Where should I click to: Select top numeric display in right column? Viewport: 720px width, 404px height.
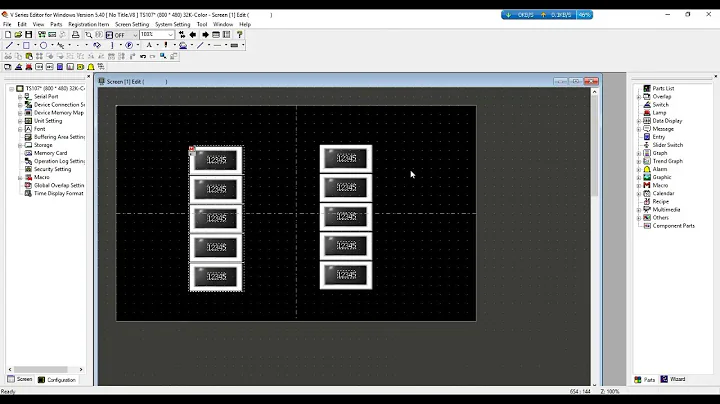pos(346,159)
